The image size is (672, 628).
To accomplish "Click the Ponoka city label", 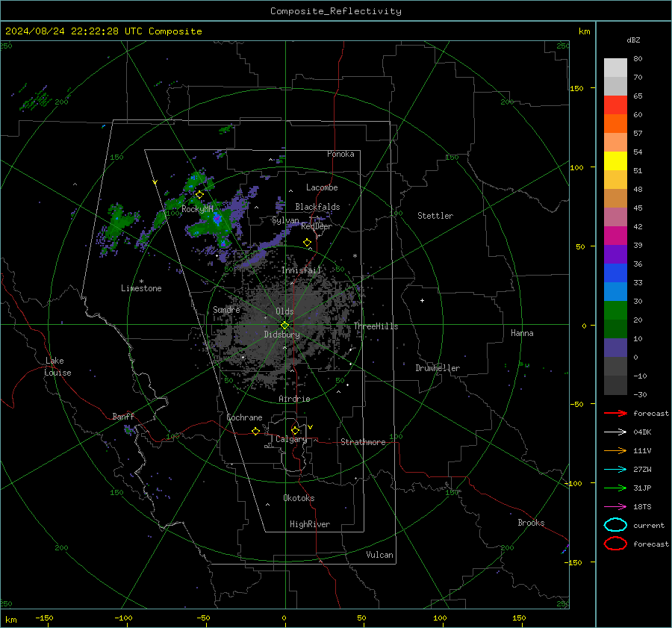I will pos(340,154).
